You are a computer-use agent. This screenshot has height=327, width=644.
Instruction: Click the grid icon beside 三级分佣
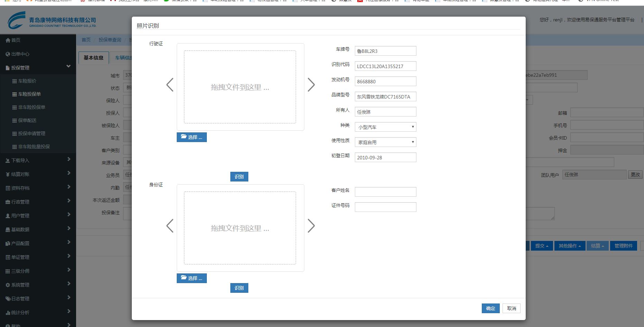click(x=8, y=271)
